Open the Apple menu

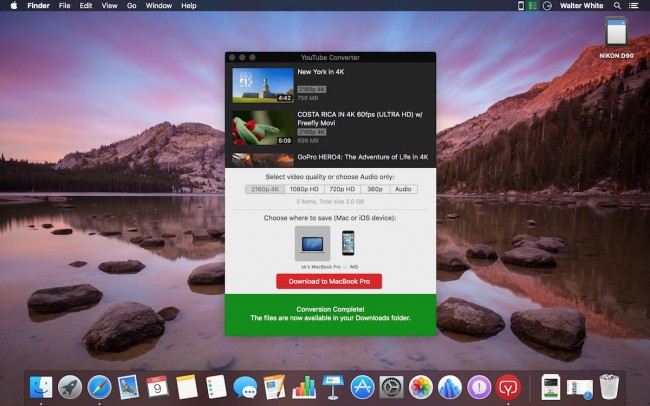tap(14, 5)
